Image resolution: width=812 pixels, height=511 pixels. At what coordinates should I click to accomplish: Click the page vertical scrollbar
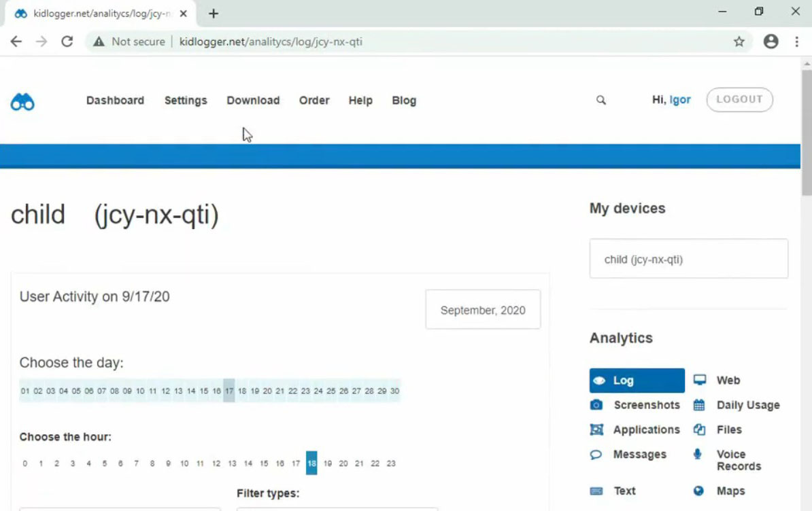click(x=807, y=285)
